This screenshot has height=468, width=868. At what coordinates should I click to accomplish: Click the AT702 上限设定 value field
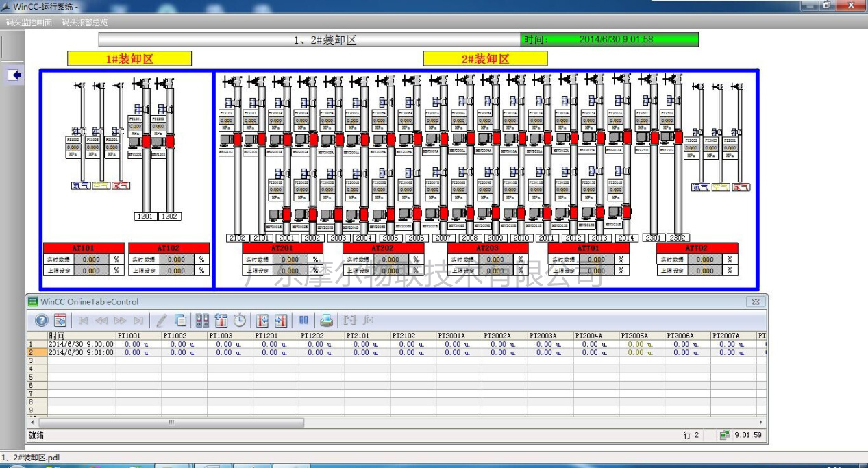pyautogui.click(x=705, y=271)
